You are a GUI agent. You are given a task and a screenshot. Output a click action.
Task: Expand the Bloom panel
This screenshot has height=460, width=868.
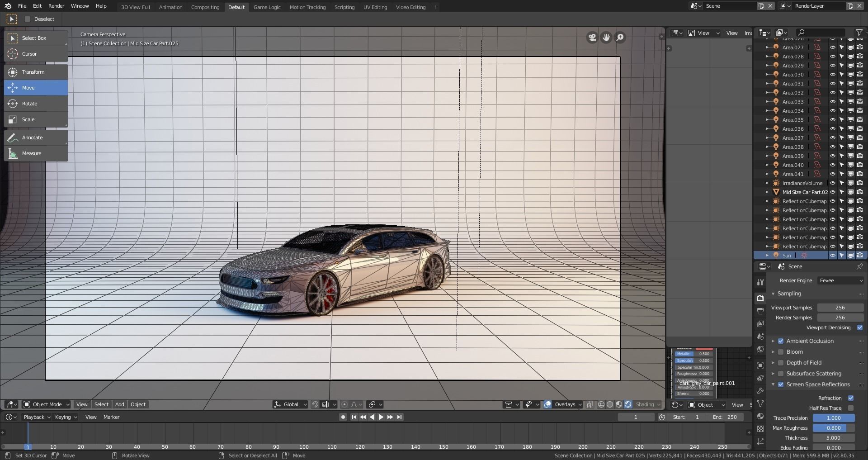click(773, 352)
